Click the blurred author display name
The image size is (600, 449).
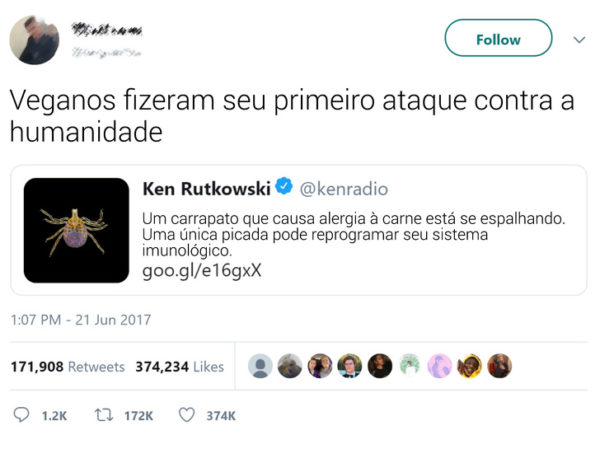point(107,30)
